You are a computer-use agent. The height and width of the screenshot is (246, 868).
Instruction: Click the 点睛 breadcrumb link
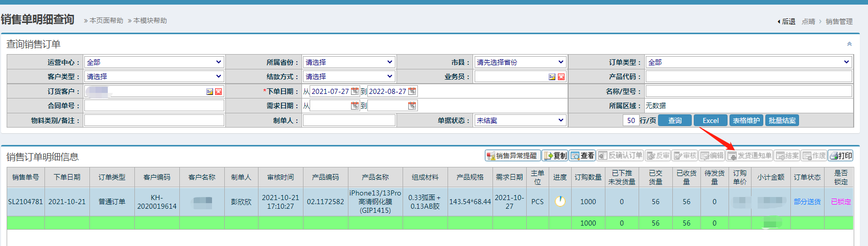click(808, 21)
